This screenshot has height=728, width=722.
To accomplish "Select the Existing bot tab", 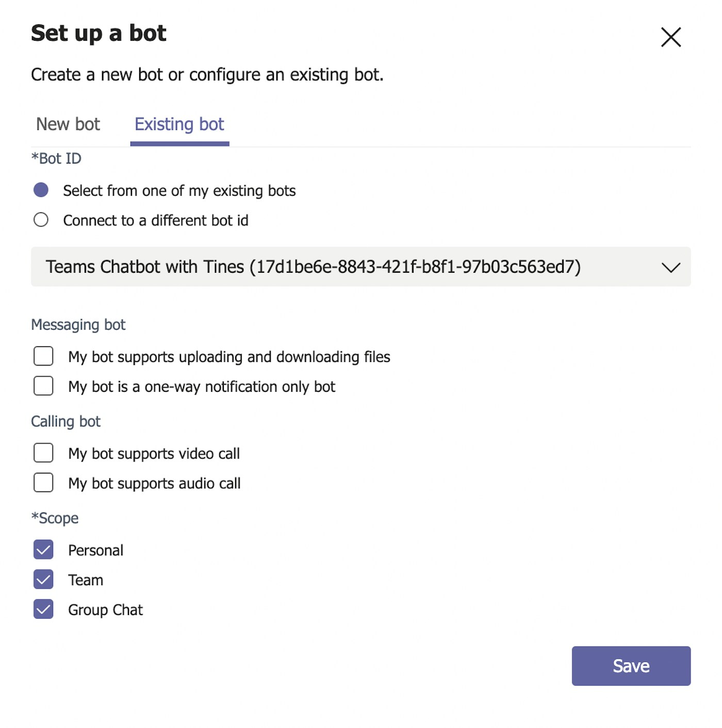I will (179, 124).
